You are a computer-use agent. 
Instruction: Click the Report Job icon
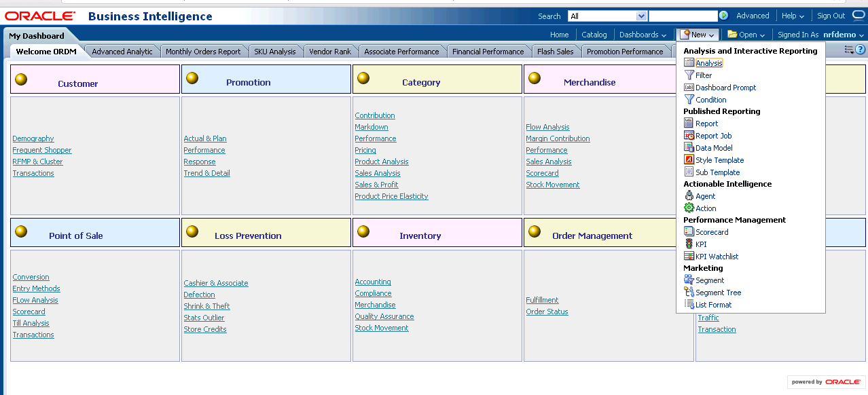[x=689, y=136]
